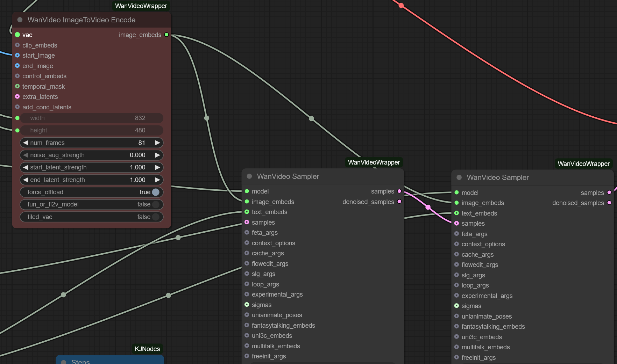Viewport: 617px width, 364px height.
Task: Click the experimental_args socket on right Sampler
Action: coord(457,296)
